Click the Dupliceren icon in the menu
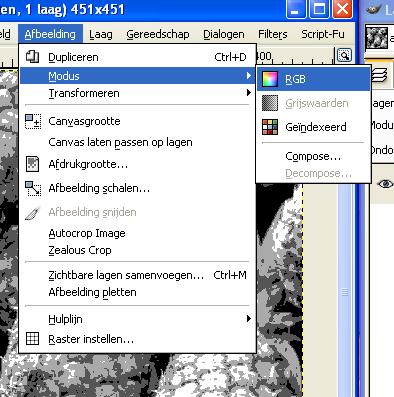The width and height of the screenshot is (394, 397). tap(33, 56)
